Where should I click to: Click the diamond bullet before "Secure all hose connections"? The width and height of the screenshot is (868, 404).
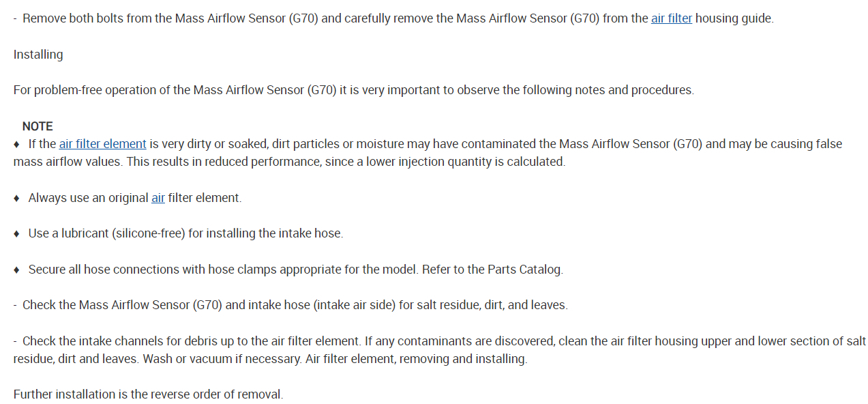click(17, 270)
